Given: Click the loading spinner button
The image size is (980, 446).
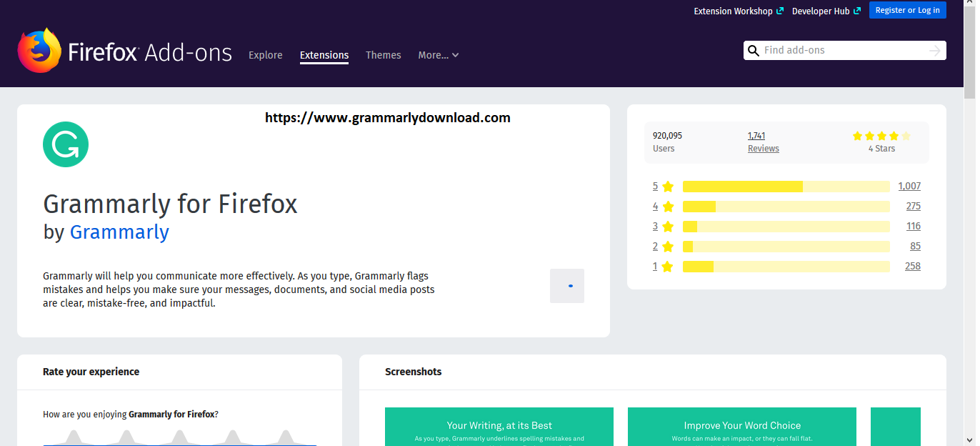Looking at the screenshot, I should (x=567, y=286).
